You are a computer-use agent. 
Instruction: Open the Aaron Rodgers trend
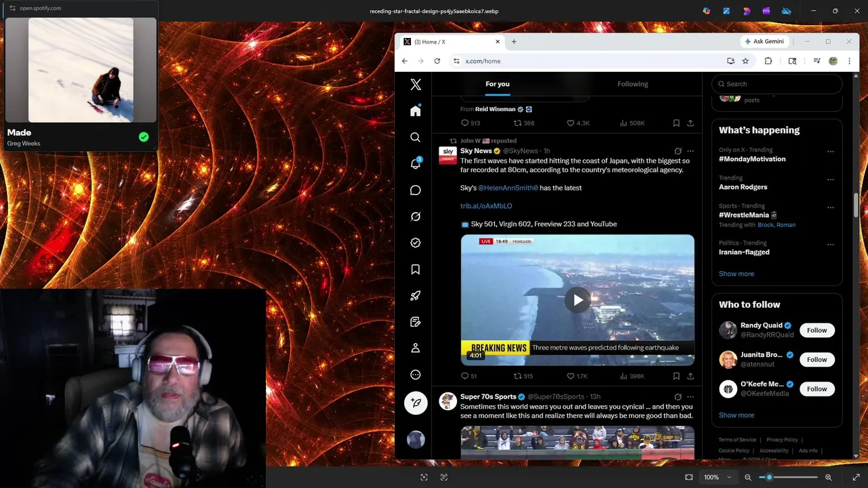tap(743, 187)
